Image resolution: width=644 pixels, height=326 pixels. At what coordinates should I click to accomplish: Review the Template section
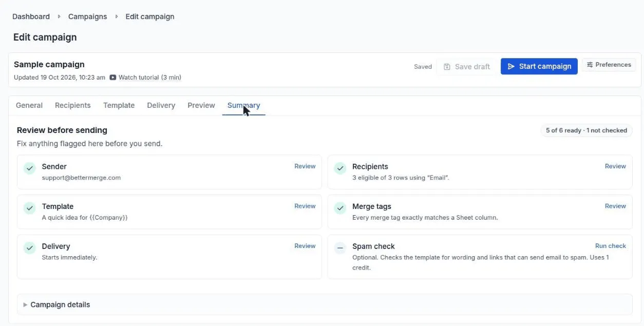coord(305,206)
